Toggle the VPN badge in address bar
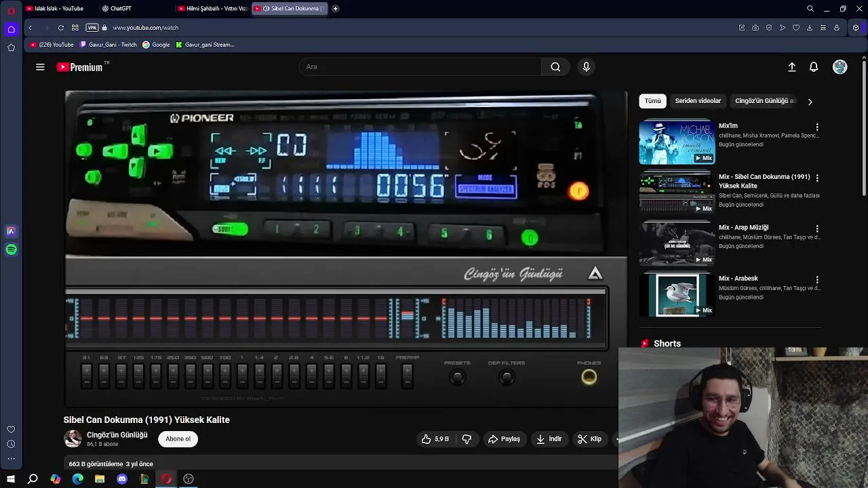Screen dimensions: 868x488 click(92, 28)
